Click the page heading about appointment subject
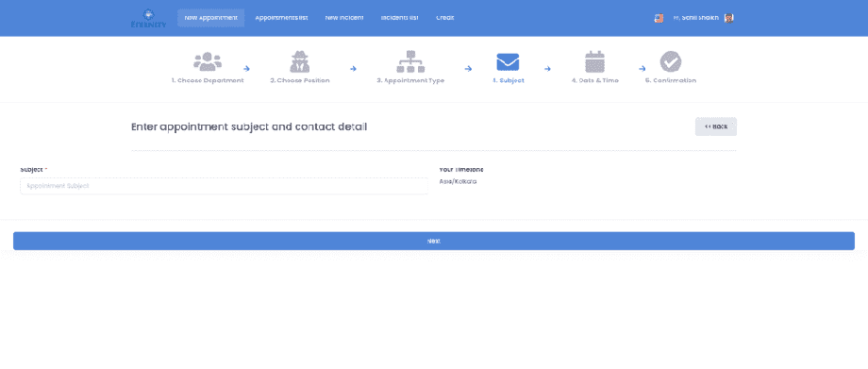Screen dimensions: 868x369 (x=249, y=126)
